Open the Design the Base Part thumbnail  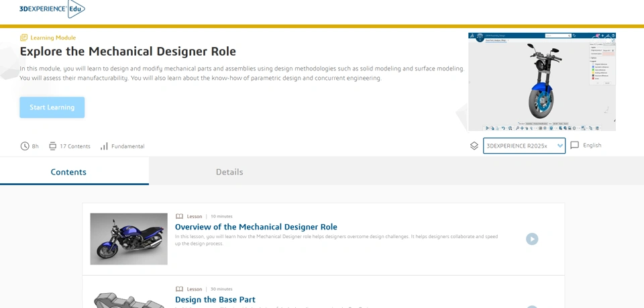point(129,300)
